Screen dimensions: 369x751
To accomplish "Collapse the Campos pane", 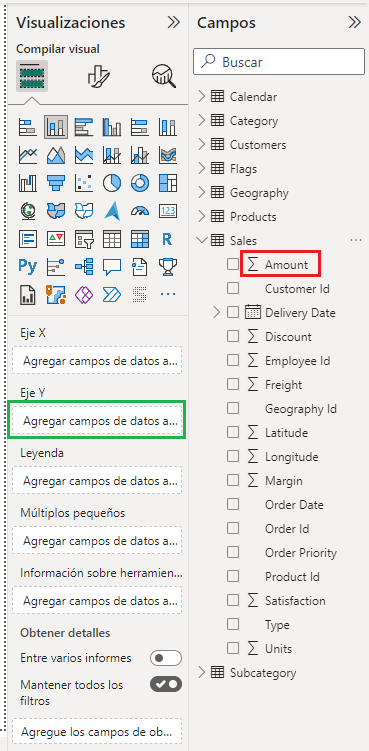I will tap(354, 22).
